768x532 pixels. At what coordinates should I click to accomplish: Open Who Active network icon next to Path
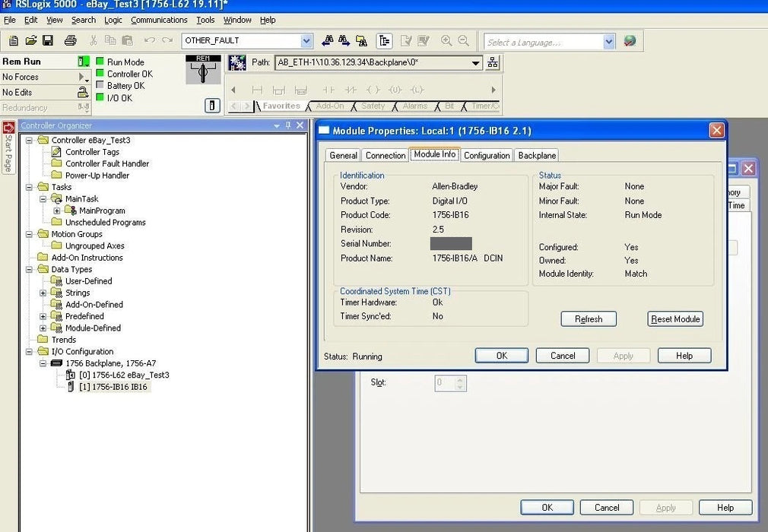pyautogui.click(x=493, y=62)
